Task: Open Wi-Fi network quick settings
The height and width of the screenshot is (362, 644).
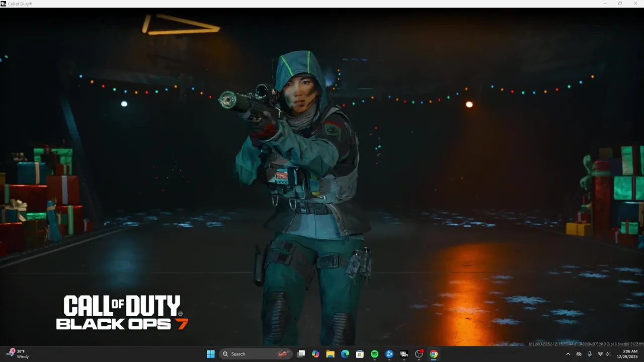Action: (600, 354)
